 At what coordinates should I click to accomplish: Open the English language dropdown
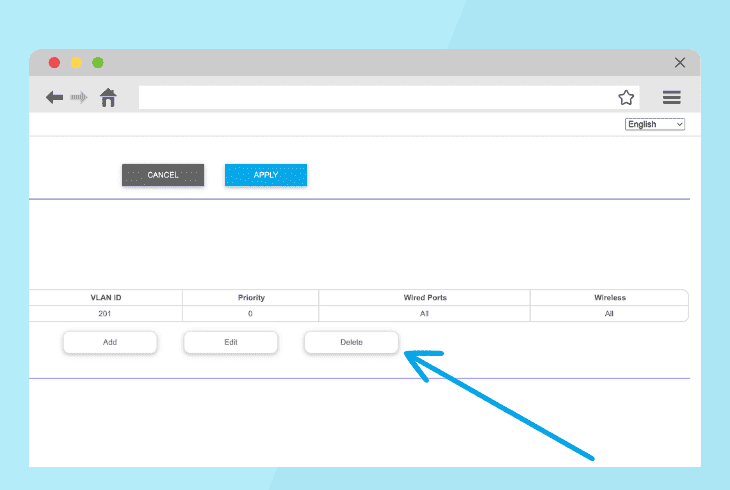(x=655, y=124)
